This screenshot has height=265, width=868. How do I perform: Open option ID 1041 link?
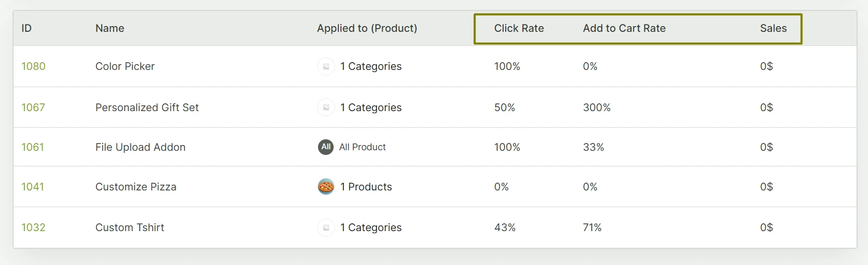point(33,187)
